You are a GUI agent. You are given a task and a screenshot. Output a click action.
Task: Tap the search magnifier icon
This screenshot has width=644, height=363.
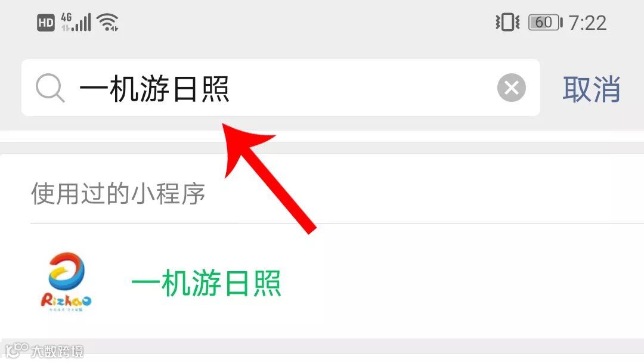tap(49, 88)
